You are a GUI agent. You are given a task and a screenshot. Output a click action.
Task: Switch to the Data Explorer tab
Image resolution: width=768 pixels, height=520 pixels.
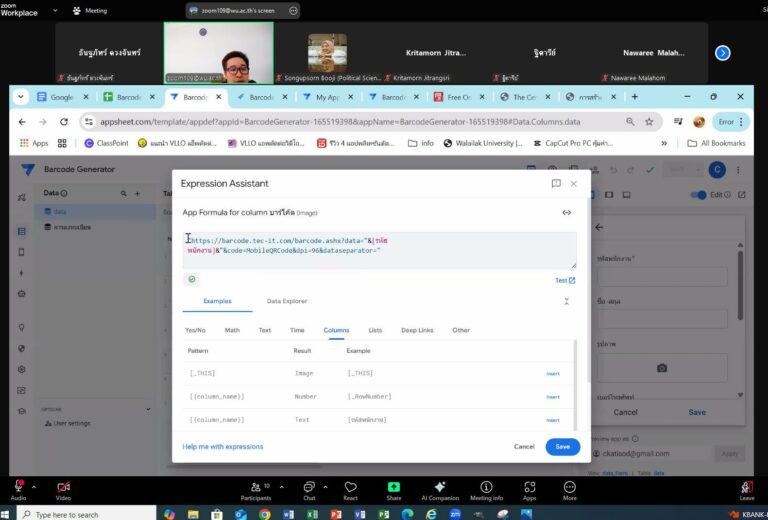[x=287, y=301]
